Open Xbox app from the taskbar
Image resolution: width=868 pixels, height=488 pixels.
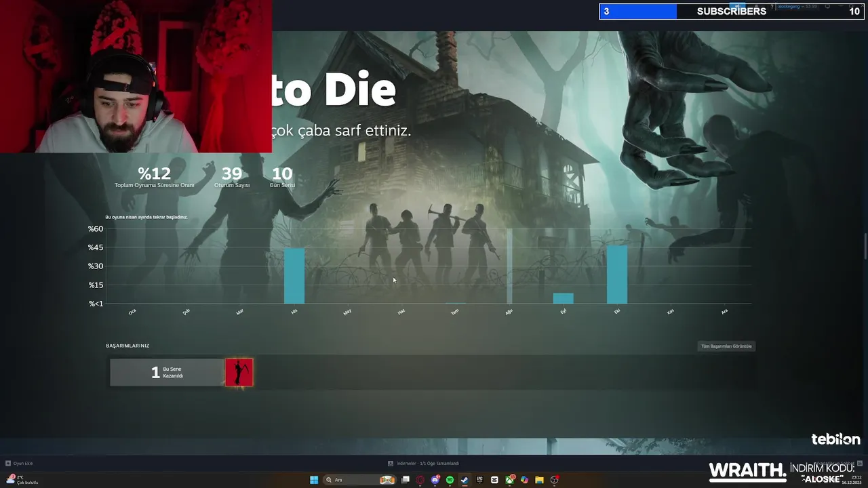pyautogui.click(x=509, y=480)
